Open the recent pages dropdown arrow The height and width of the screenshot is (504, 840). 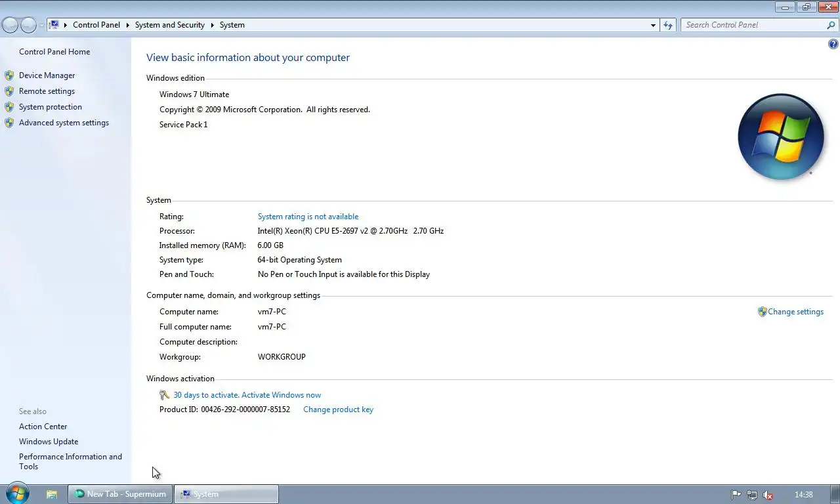[41, 25]
